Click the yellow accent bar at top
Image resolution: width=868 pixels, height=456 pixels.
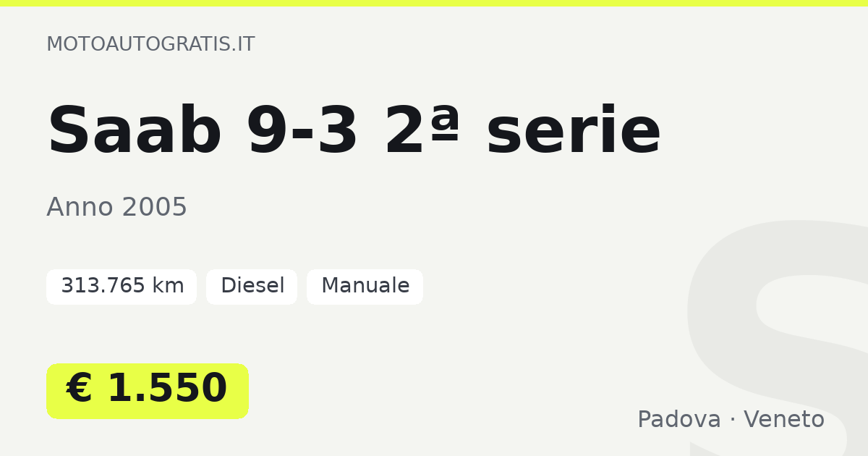pyautogui.click(x=434, y=4)
